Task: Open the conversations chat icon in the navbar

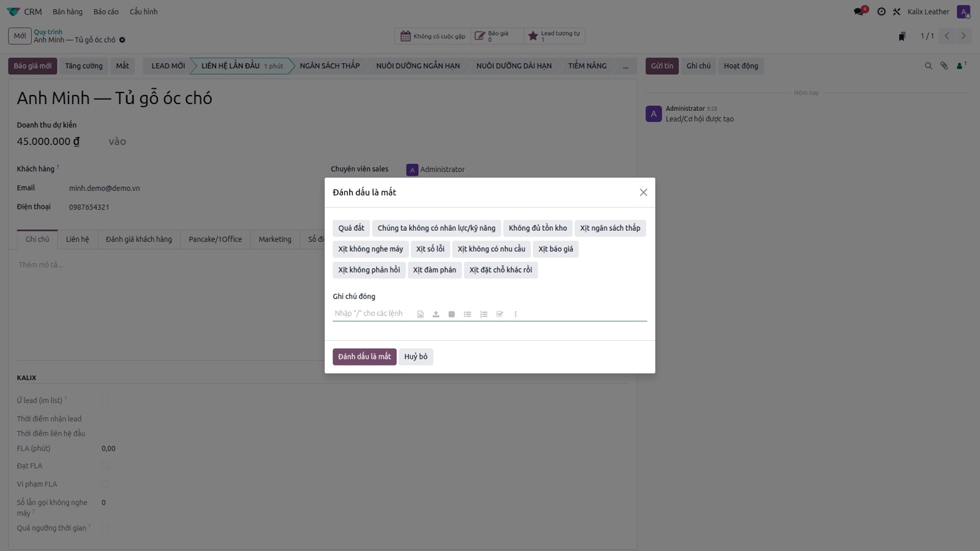Action: [x=859, y=12]
